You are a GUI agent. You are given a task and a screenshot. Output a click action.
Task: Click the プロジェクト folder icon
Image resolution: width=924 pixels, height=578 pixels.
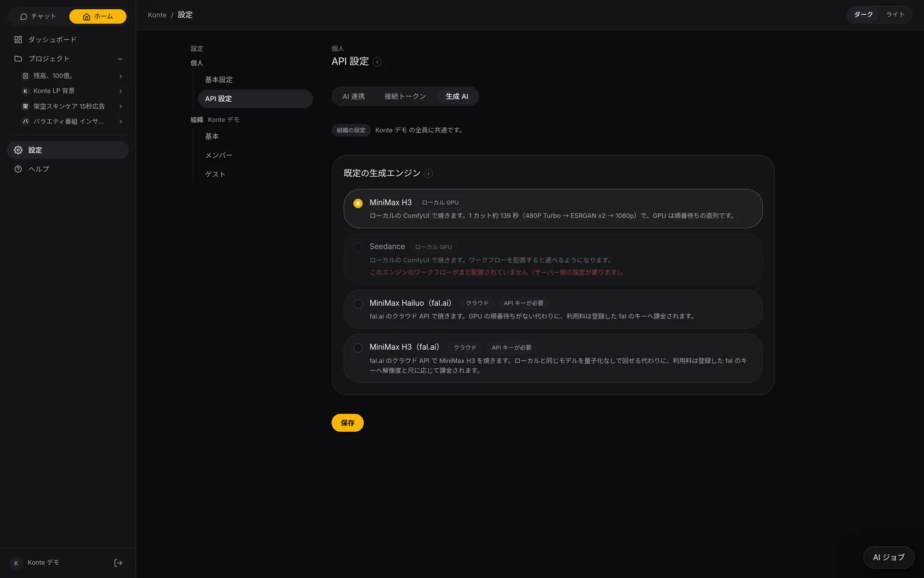tap(18, 59)
